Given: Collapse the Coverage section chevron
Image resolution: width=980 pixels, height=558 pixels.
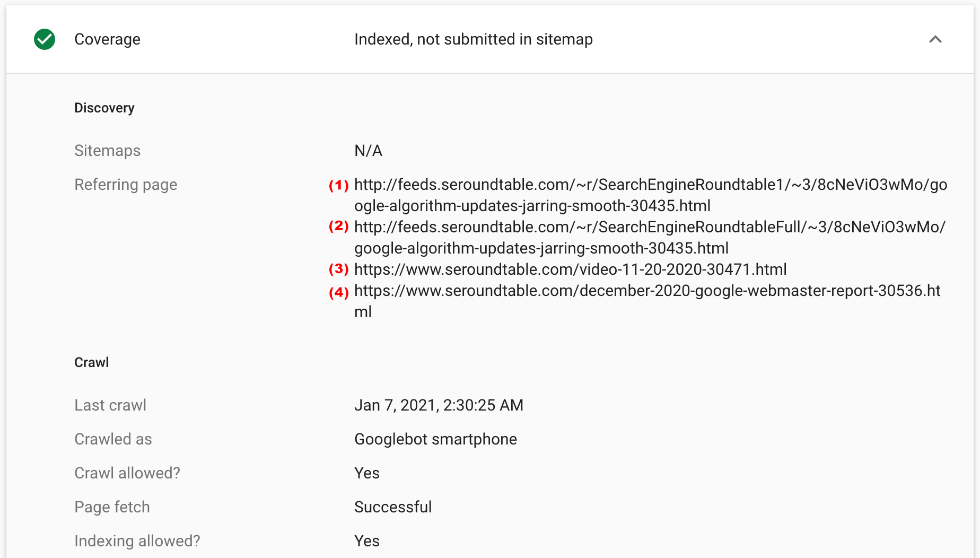Looking at the screenshot, I should tap(935, 39).
